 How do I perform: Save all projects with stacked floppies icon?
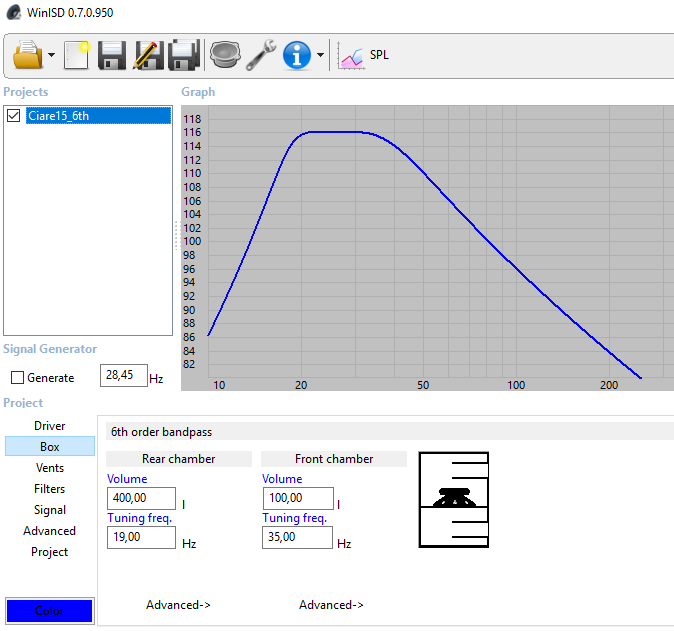point(184,55)
